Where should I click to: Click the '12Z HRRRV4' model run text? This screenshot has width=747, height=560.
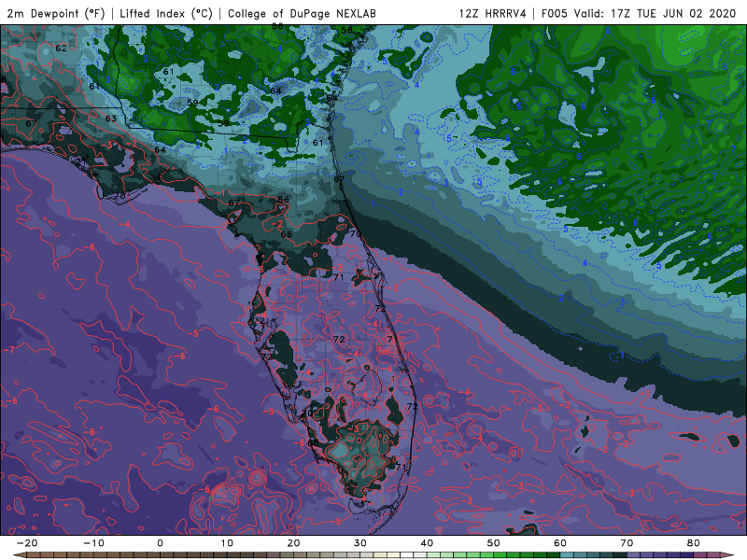493,13
